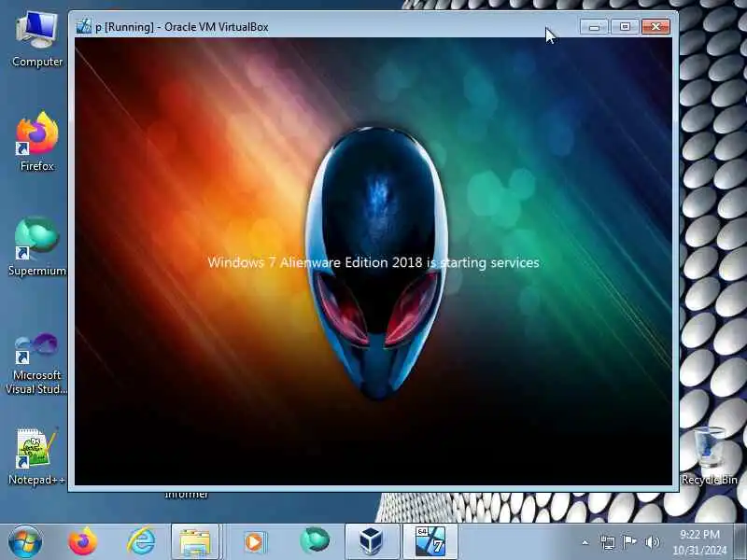Open the network status tray icon

click(608, 542)
